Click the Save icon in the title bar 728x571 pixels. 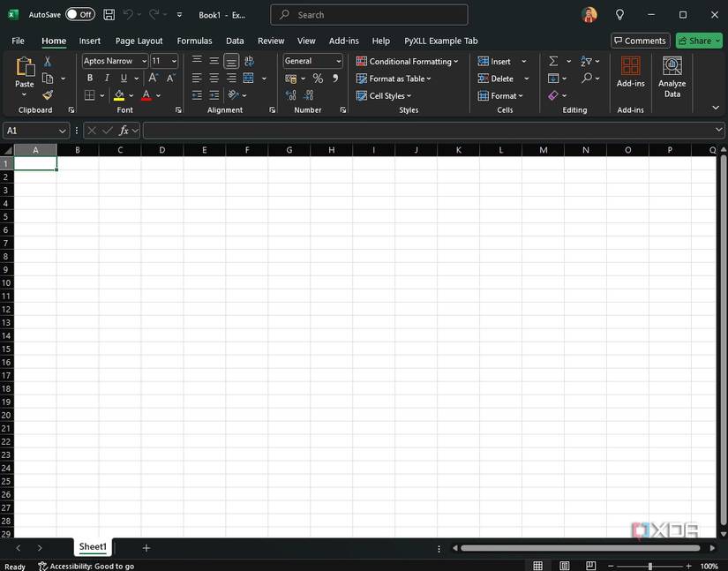(109, 14)
